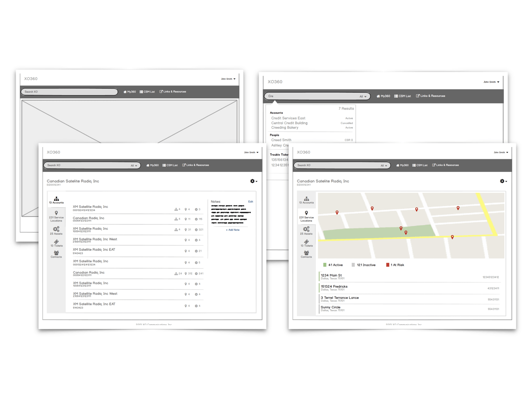Viewport: 532px width, 401px height.
Task: Expand John Smith menu in placeholder wireframe window
Action: [228, 79]
